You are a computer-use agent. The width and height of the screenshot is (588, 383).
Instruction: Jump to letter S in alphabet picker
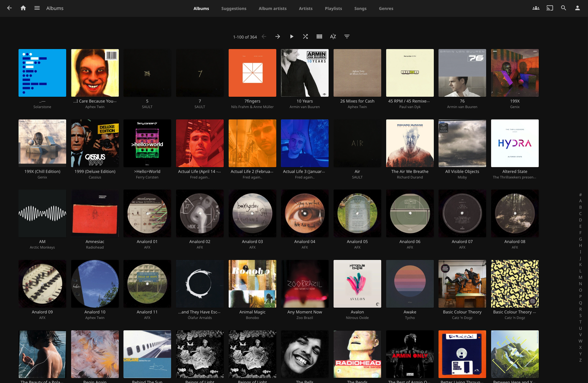581,316
